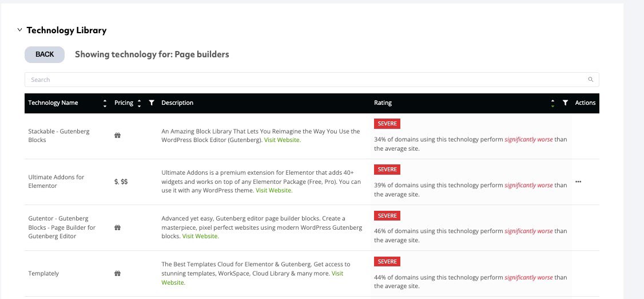Open the Pricing column filter icon

click(152, 103)
